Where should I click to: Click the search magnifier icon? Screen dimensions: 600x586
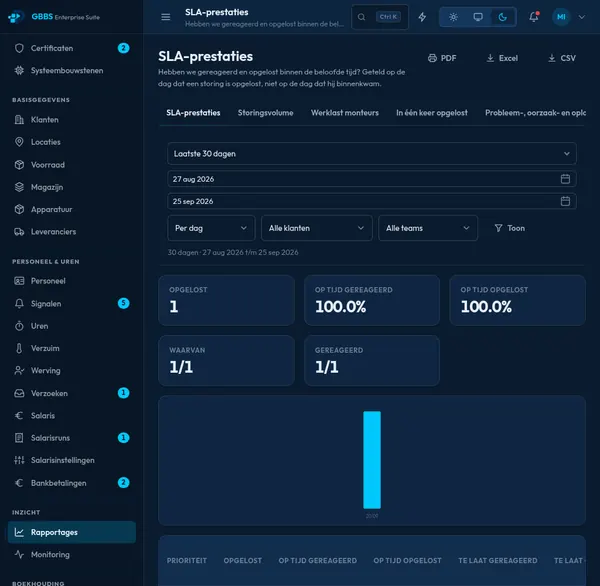(x=361, y=17)
